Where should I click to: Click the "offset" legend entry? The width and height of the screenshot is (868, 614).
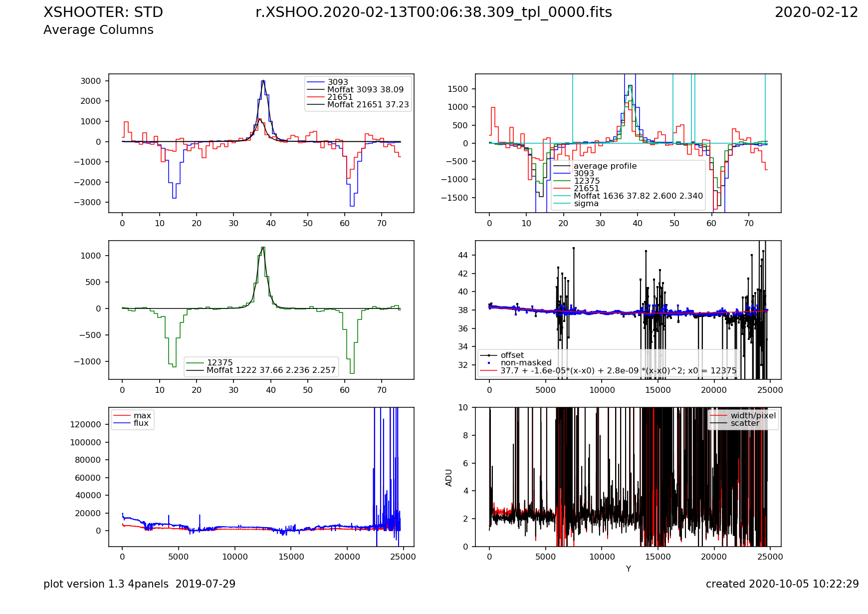512,355
